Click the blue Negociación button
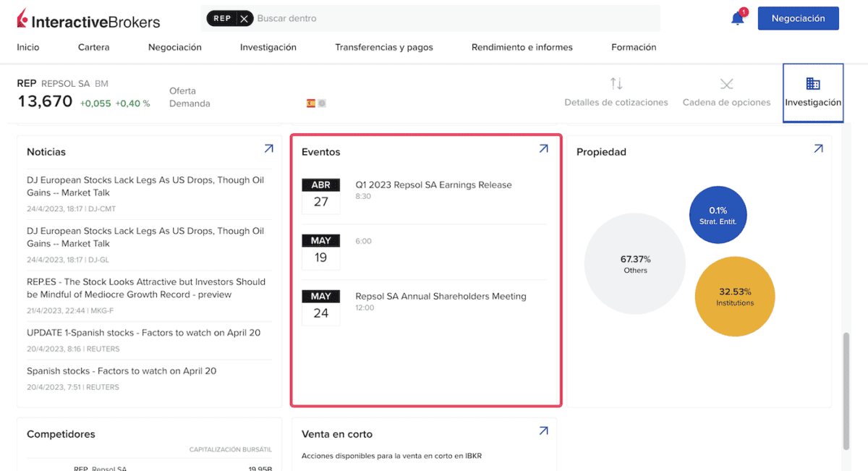 click(x=798, y=19)
